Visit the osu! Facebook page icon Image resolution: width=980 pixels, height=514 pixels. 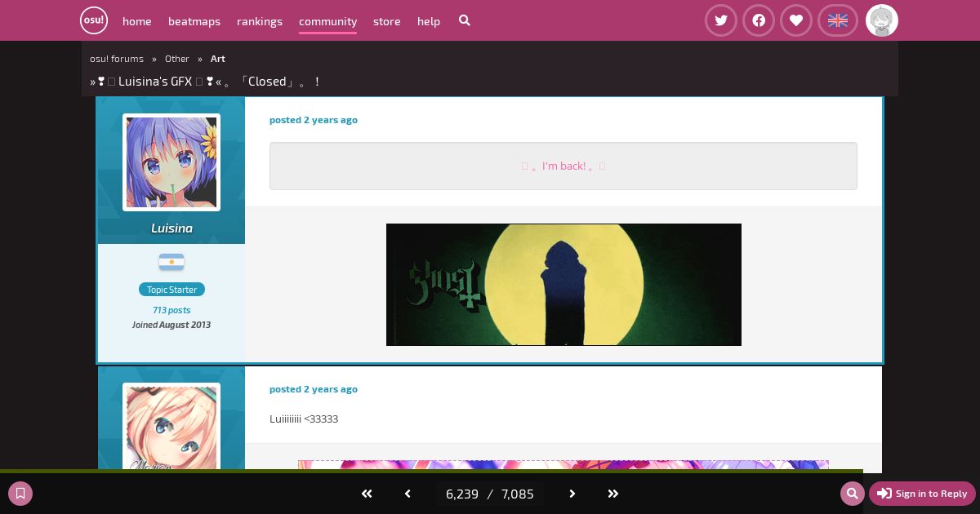[759, 20]
